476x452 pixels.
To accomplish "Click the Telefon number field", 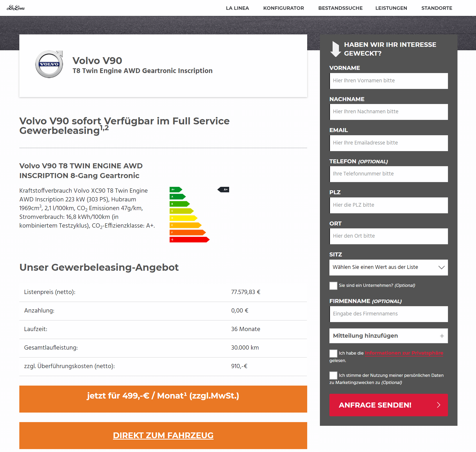I will [389, 174].
